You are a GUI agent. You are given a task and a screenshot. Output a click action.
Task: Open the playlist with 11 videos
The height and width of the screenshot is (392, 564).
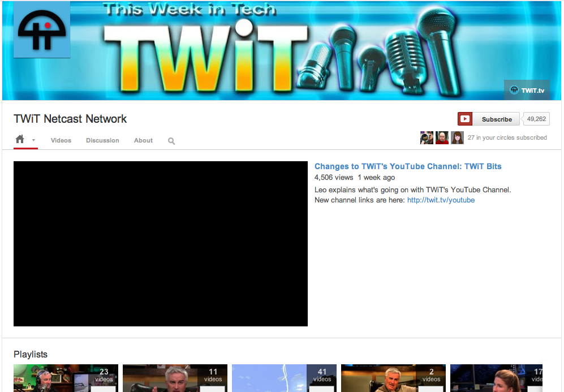(x=175, y=378)
